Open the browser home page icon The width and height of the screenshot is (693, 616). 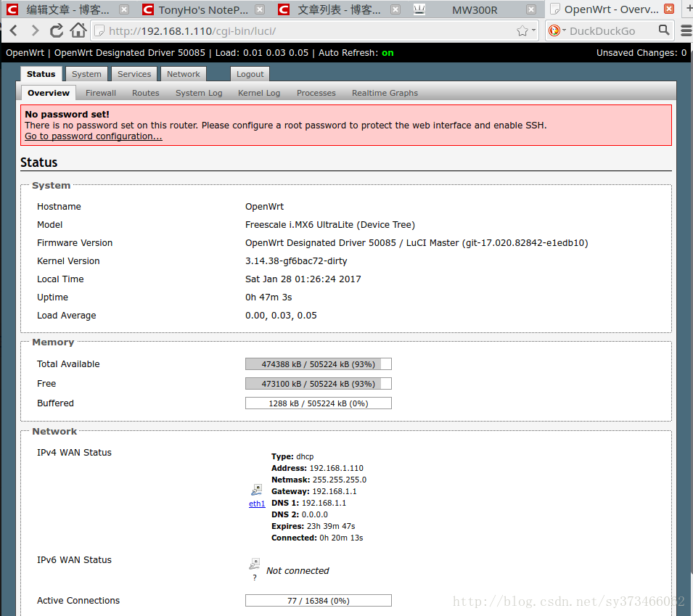tap(78, 30)
